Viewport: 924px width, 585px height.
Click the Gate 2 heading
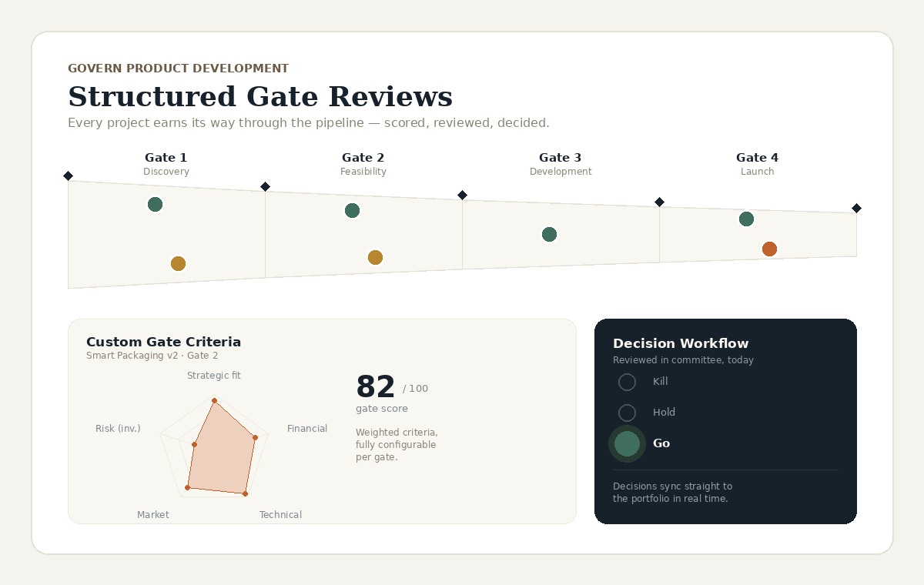(x=363, y=158)
